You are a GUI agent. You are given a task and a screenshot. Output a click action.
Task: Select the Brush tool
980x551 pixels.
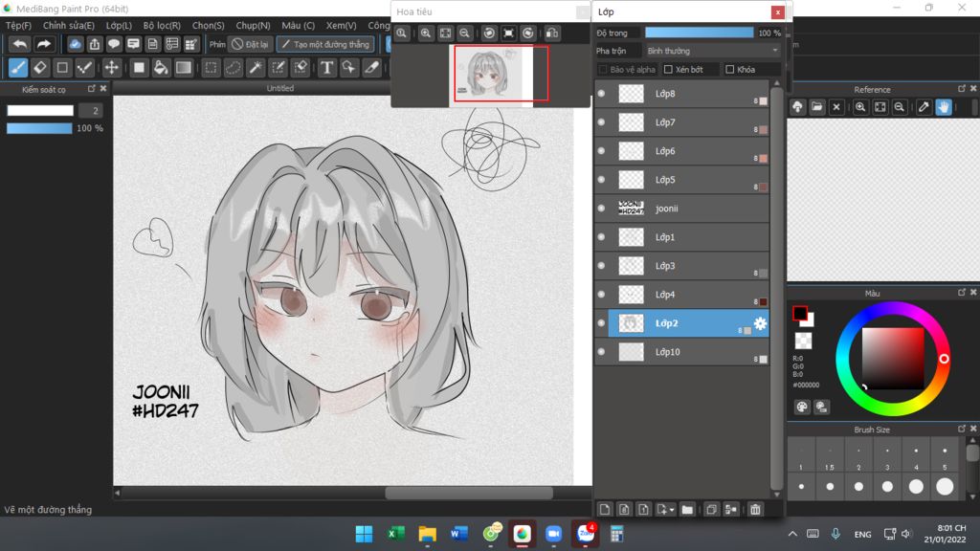click(x=18, y=68)
